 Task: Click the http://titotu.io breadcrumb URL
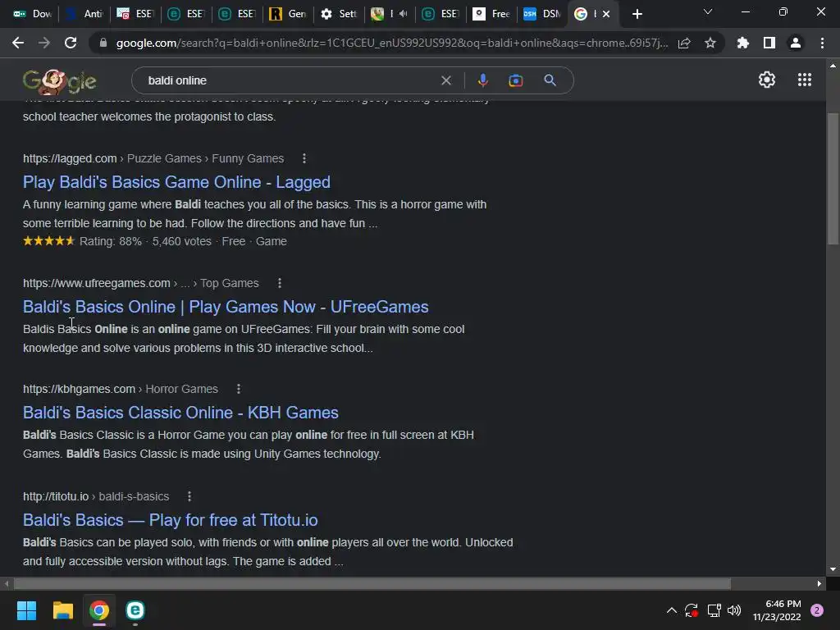click(x=56, y=496)
